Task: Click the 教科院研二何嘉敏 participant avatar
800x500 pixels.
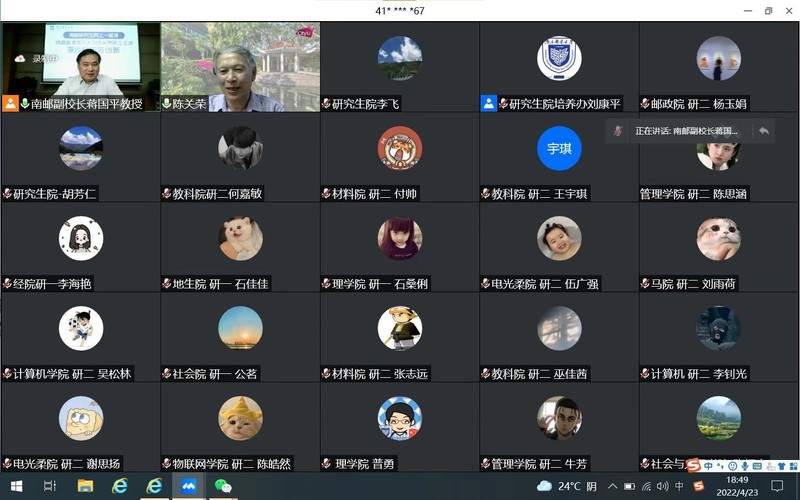Action: 240,148
